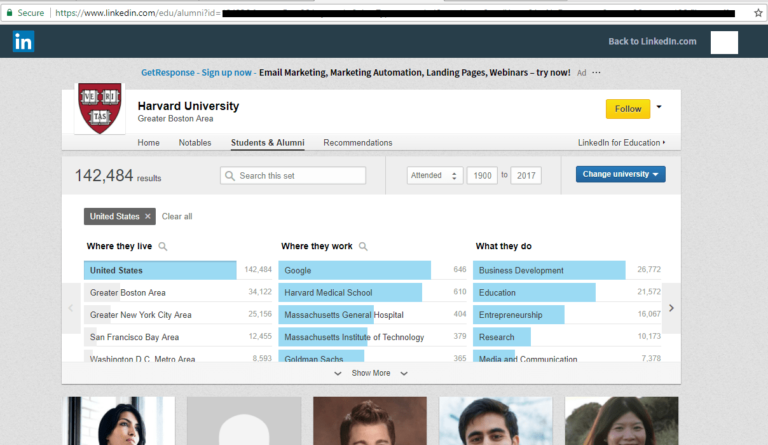Click the LinkedIn logo icon
The image size is (768, 445).
[23, 42]
